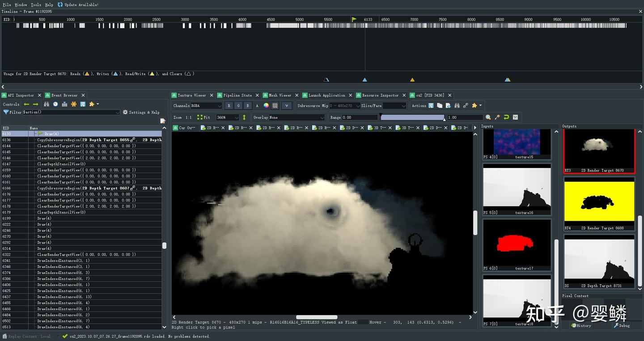Click the clock time-durations icon in Event Browser
This screenshot has height=341, width=644.
[55, 104]
